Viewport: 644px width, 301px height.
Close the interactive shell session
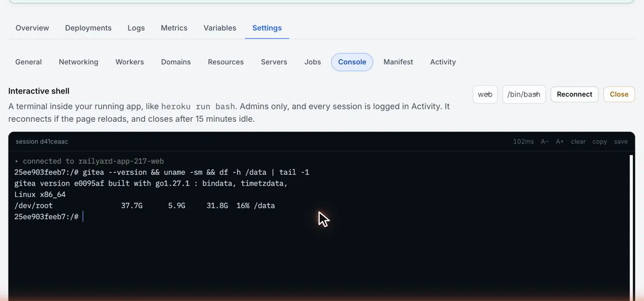pyautogui.click(x=619, y=94)
